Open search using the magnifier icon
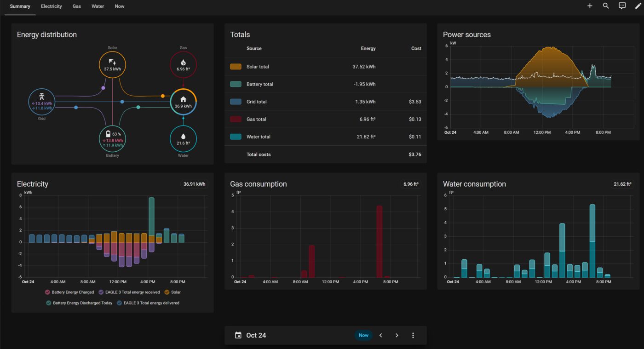Viewport: 644px width, 349px height. click(606, 6)
